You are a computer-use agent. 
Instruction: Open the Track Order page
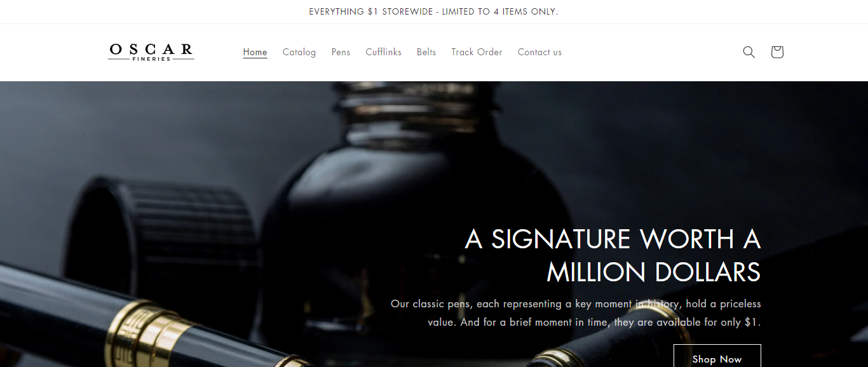coord(477,52)
